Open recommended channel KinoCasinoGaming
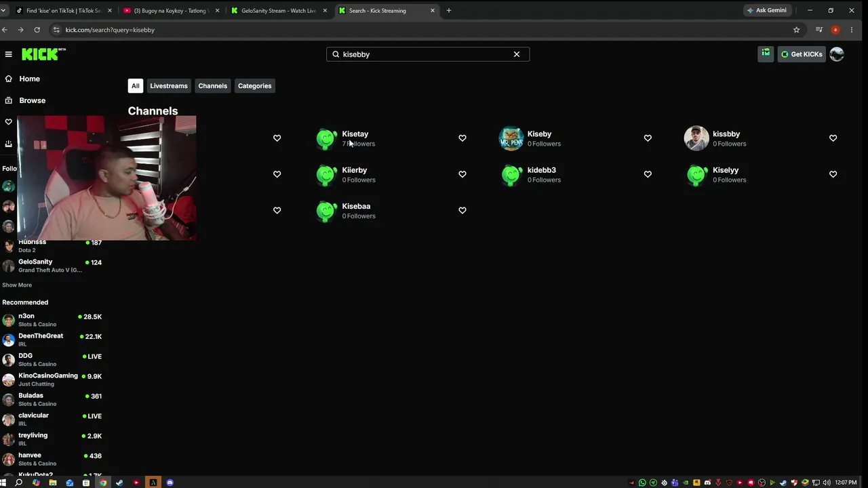This screenshot has width=868, height=488. 52,380
